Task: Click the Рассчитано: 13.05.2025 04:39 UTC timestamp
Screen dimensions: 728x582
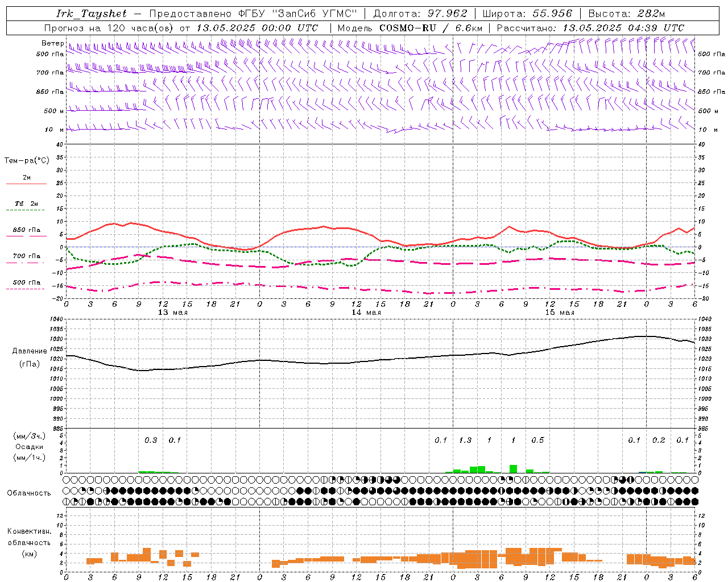Action: click(590, 28)
